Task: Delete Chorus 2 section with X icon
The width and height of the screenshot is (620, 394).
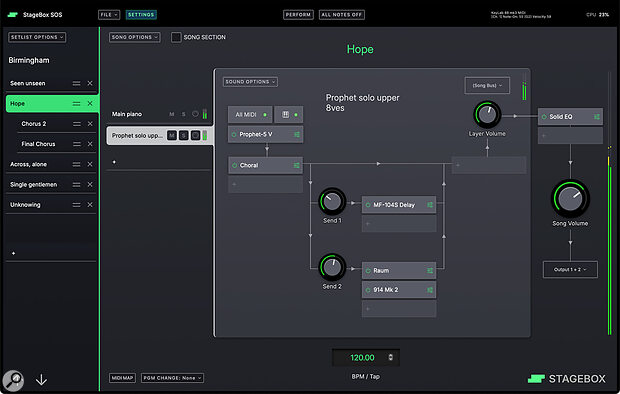Action: click(x=90, y=124)
